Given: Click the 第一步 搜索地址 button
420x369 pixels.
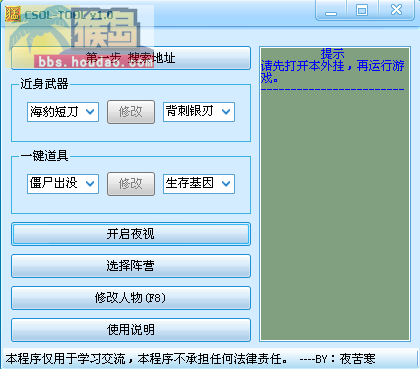Looking at the screenshot, I should pyautogui.click(x=131, y=58).
